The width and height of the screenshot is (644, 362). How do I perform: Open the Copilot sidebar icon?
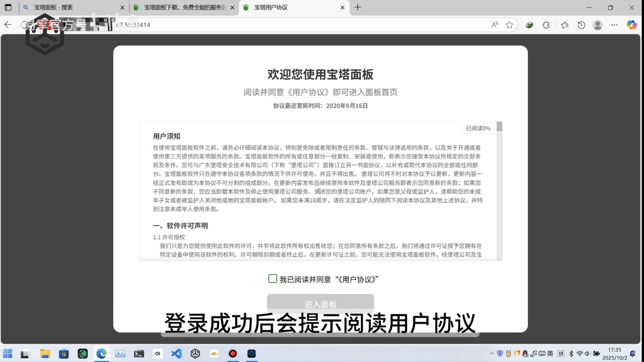(631, 25)
